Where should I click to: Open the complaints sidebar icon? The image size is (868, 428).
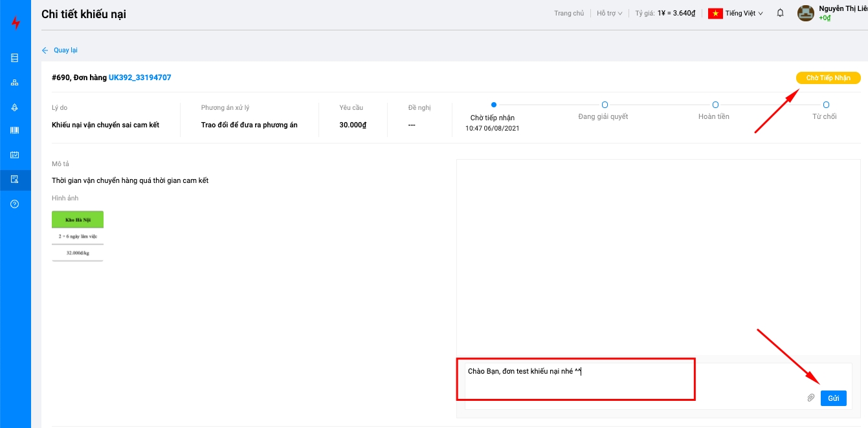coord(15,179)
